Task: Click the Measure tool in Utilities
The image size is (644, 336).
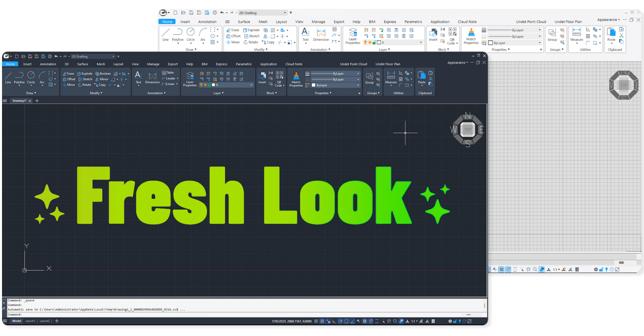Action: coord(391,77)
